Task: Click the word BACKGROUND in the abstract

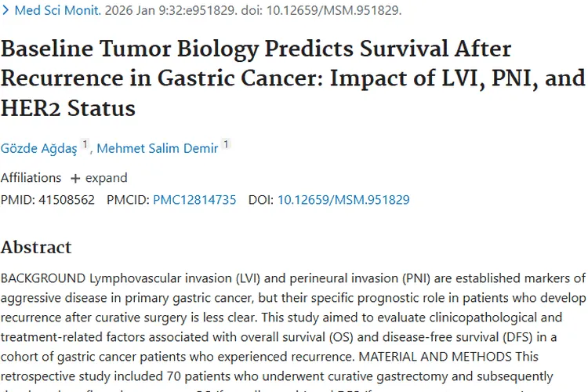Action: (42, 279)
